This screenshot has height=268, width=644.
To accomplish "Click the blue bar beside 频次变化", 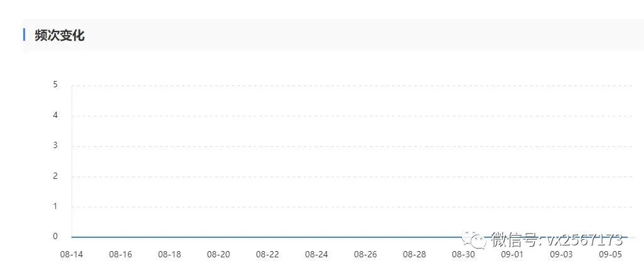I will [24, 35].
